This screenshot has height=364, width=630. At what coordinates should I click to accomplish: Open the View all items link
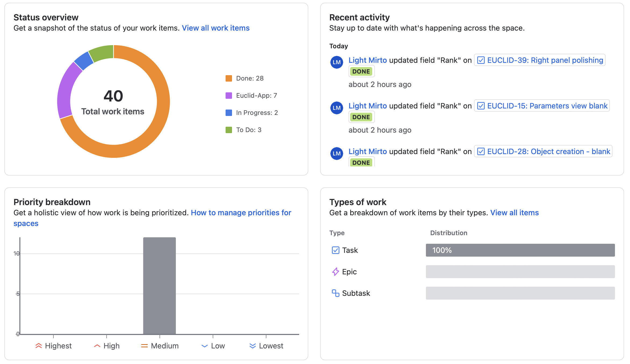click(x=514, y=213)
